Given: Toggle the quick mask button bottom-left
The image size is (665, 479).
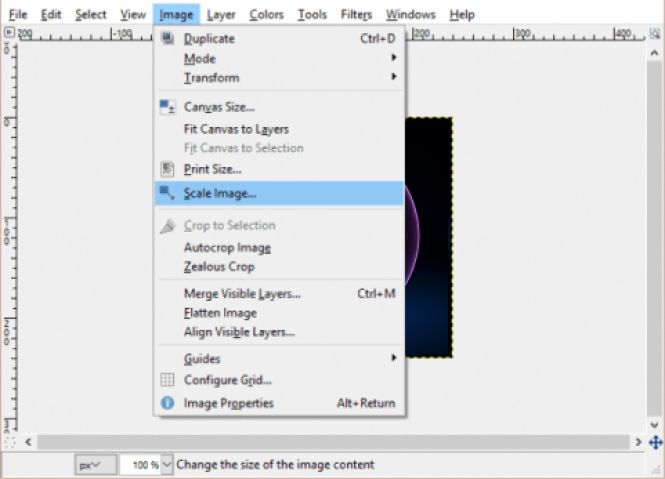Looking at the screenshot, I should [9, 443].
